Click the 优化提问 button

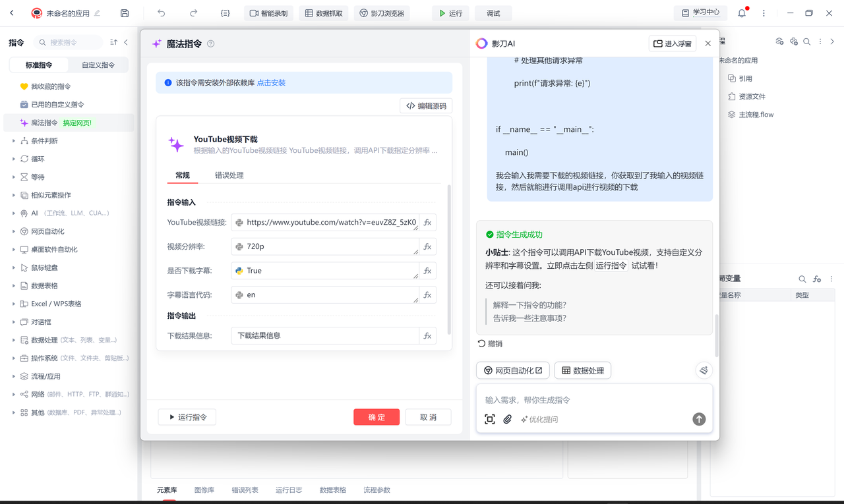click(539, 420)
